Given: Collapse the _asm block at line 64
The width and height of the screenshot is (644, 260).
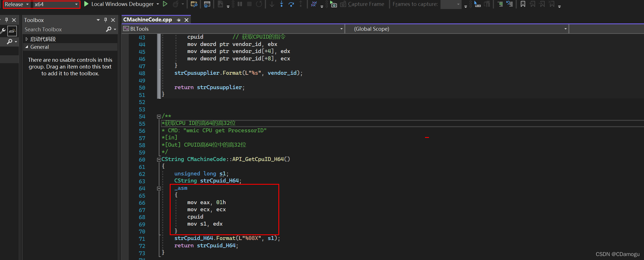Looking at the screenshot, I should click(159, 188).
